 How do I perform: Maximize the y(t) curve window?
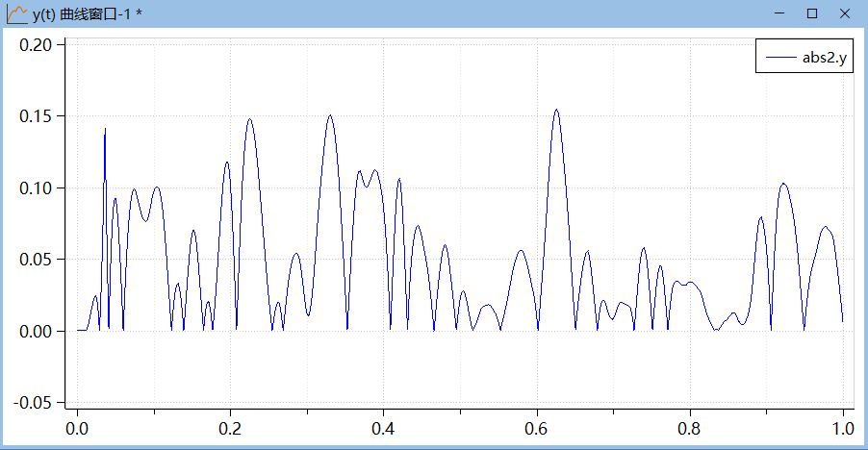(812, 13)
